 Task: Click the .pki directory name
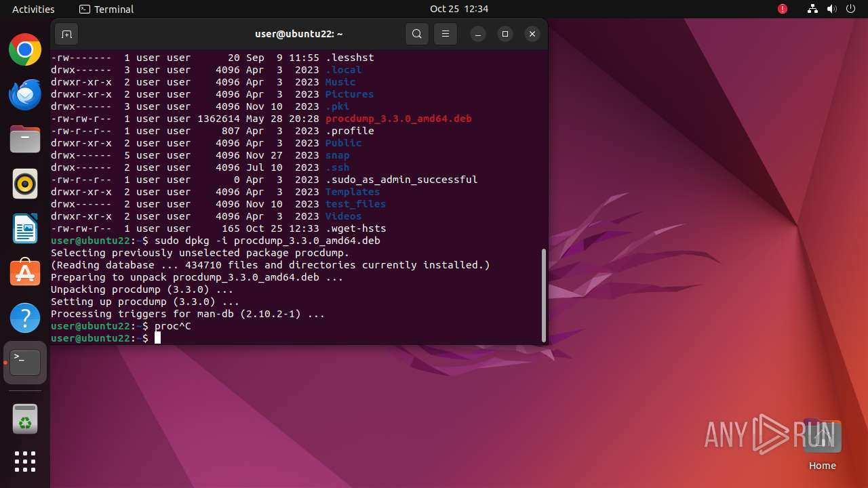click(x=338, y=106)
